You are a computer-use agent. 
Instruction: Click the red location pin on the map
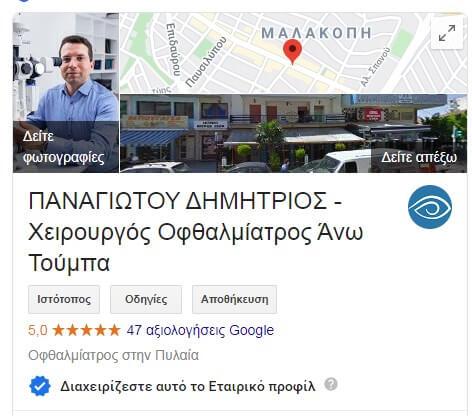(292, 52)
